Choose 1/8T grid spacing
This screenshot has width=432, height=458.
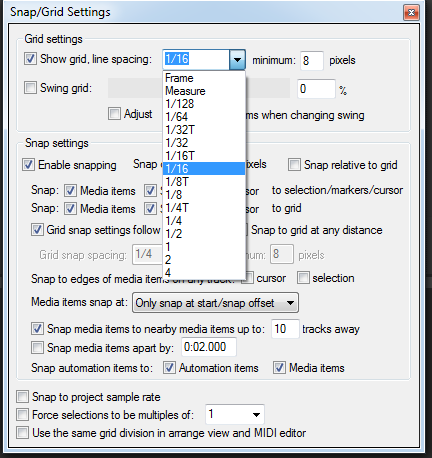coord(204,182)
